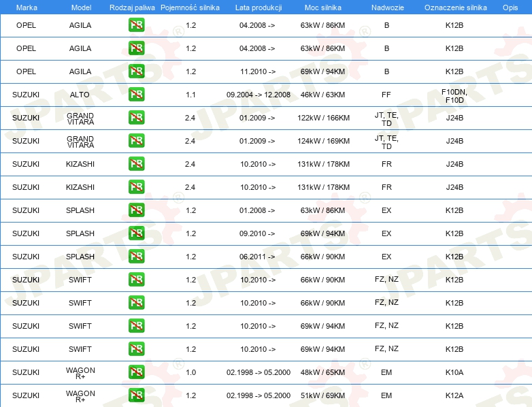This screenshot has width=532, height=407.
Task: Select power value 48kW / 65KM
Action: point(322,372)
